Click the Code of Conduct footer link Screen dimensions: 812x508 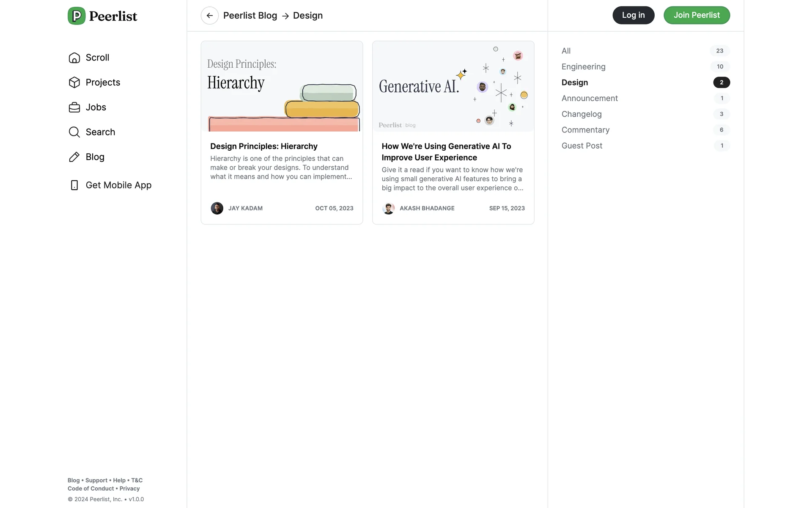click(91, 489)
